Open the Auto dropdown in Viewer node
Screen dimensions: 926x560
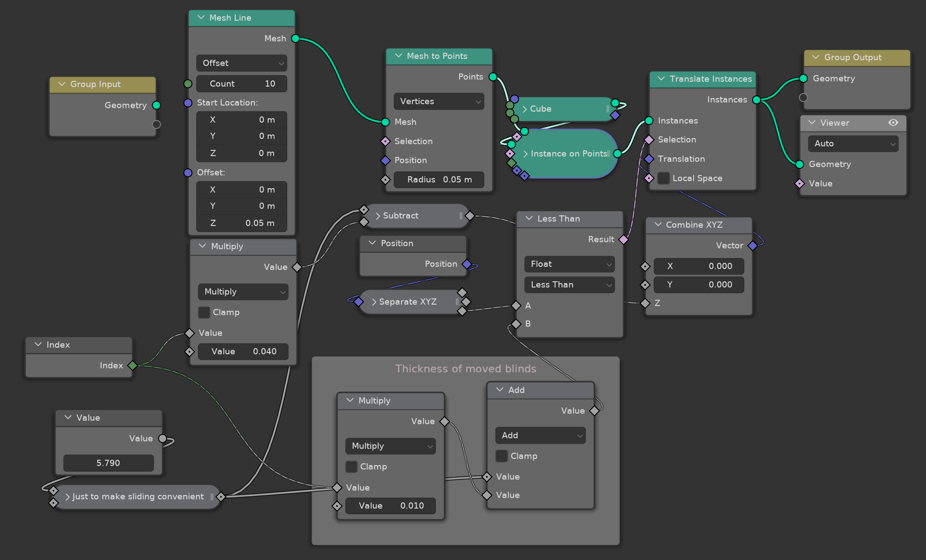pos(853,143)
